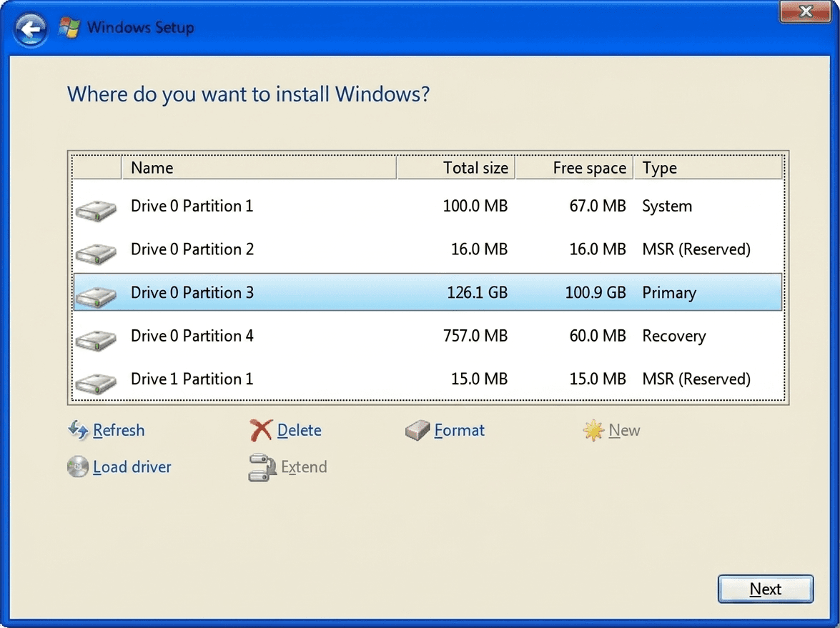Create a New partition
The width and height of the screenshot is (840, 628).
tap(624, 430)
